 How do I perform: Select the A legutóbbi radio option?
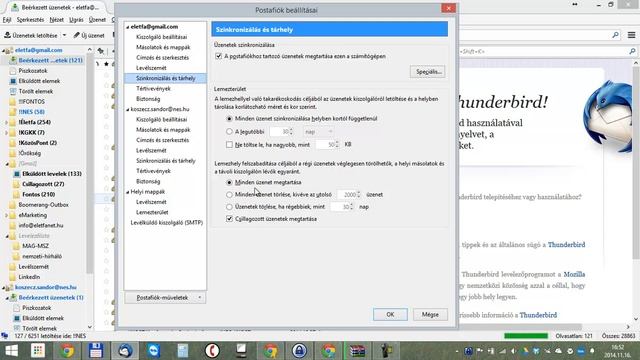click(x=229, y=132)
